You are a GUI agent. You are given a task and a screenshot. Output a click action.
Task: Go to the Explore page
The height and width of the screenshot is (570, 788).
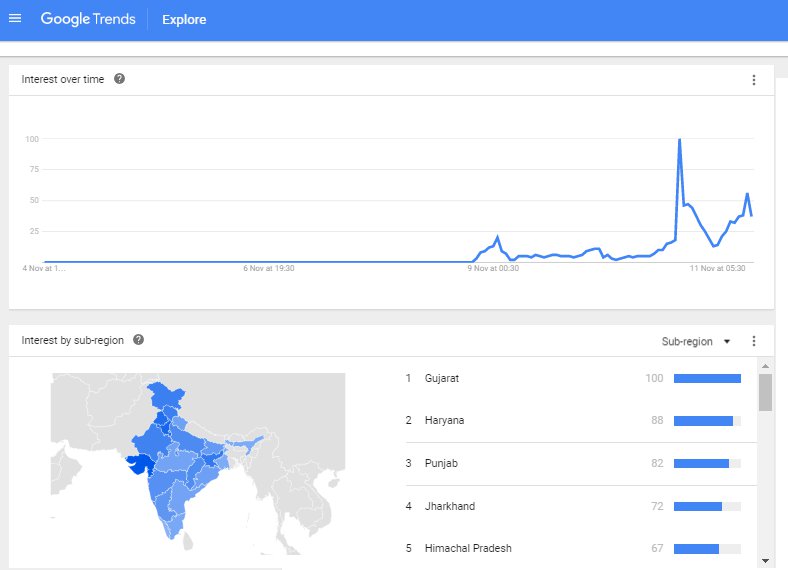pos(184,20)
